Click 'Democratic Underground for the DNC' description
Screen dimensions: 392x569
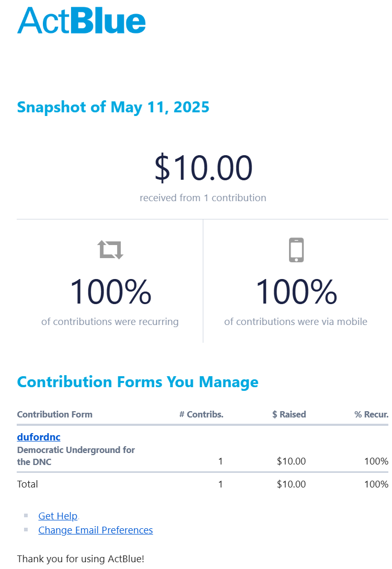(76, 456)
